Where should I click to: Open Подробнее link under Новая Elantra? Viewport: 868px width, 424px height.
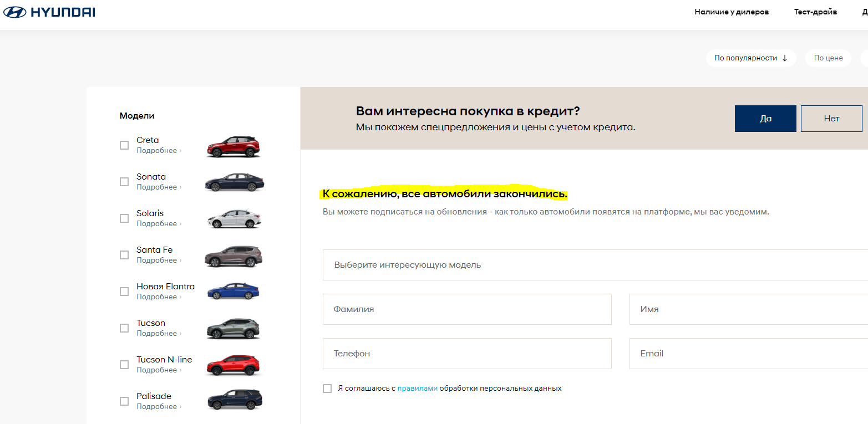pyautogui.click(x=159, y=297)
